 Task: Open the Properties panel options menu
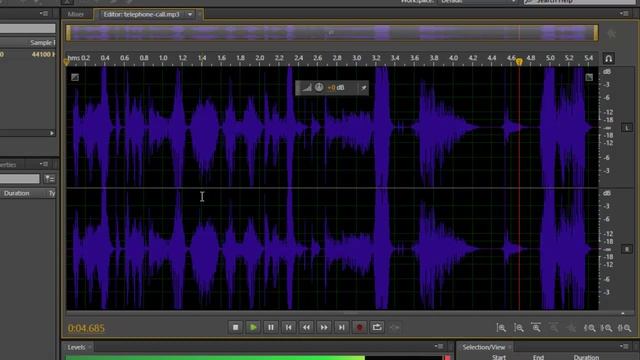coord(44,164)
